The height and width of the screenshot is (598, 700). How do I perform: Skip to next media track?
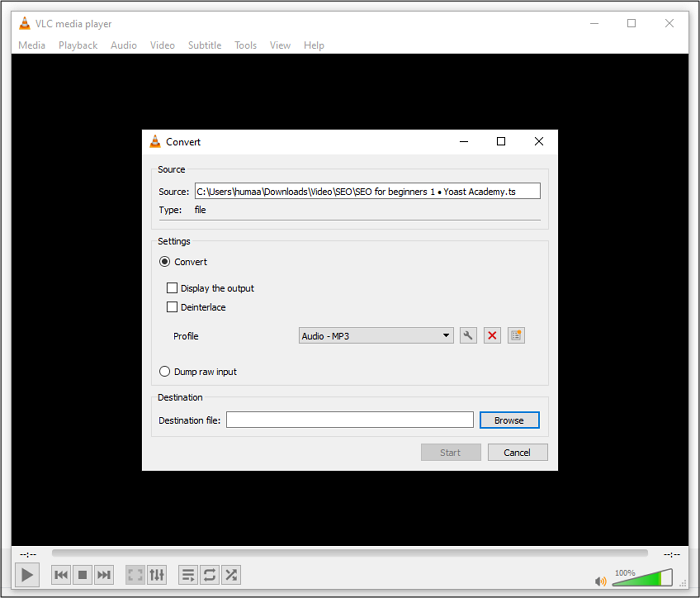pyautogui.click(x=104, y=575)
